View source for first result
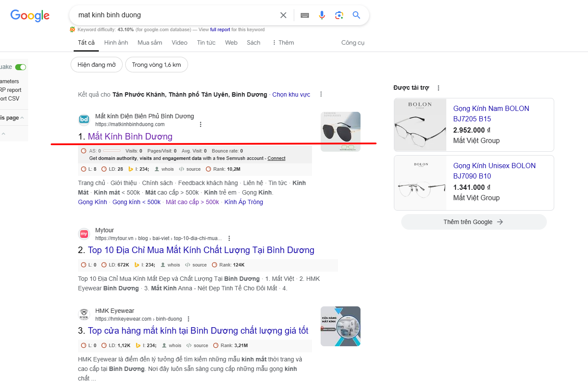 [x=190, y=169]
